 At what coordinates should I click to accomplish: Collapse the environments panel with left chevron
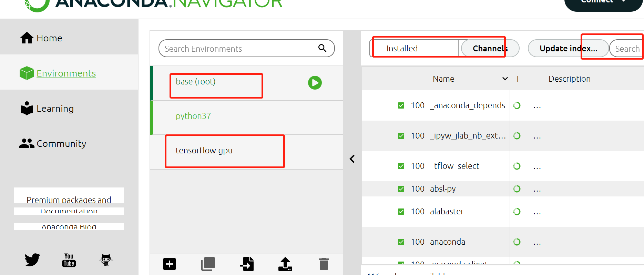click(352, 159)
